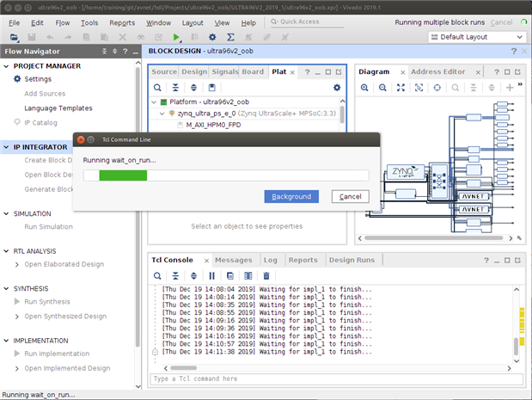Viewport: 532px width, 400px height.
Task: Click the Background button in dialog
Action: pos(291,197)
